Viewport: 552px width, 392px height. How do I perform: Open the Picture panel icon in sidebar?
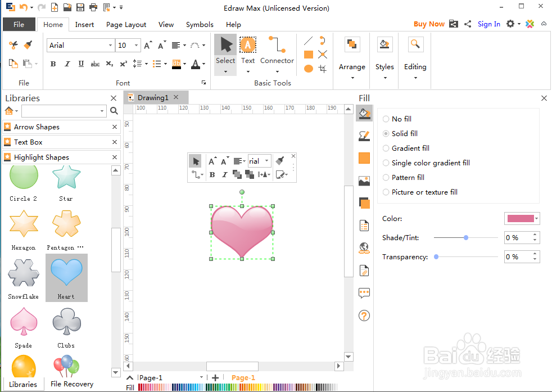[364, 181]
